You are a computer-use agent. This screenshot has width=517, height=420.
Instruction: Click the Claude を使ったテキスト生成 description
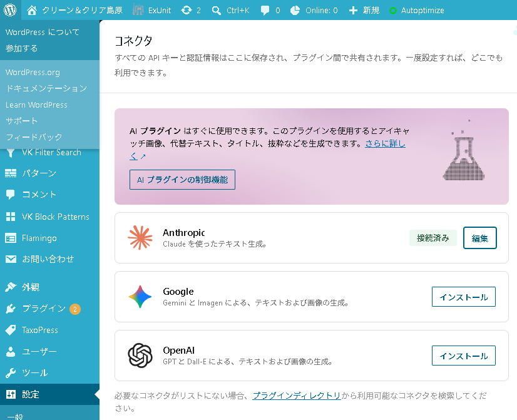tap(215, 244)
